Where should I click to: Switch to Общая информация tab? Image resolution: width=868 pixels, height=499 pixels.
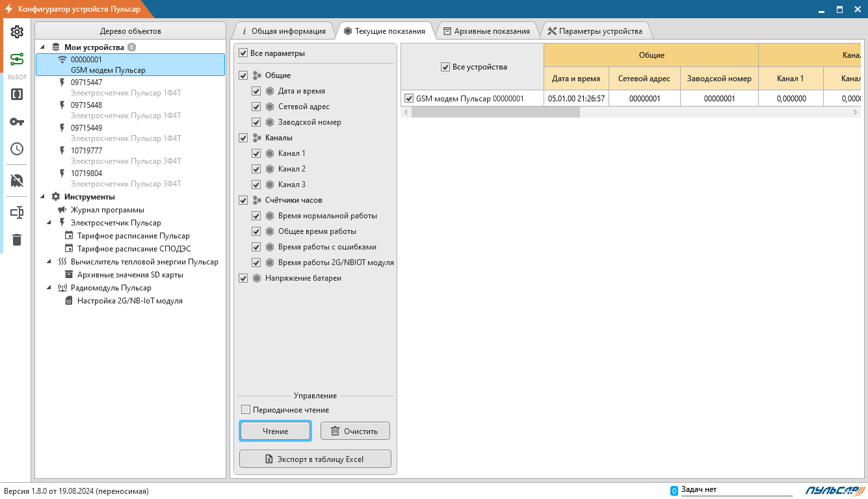point(283,31)
